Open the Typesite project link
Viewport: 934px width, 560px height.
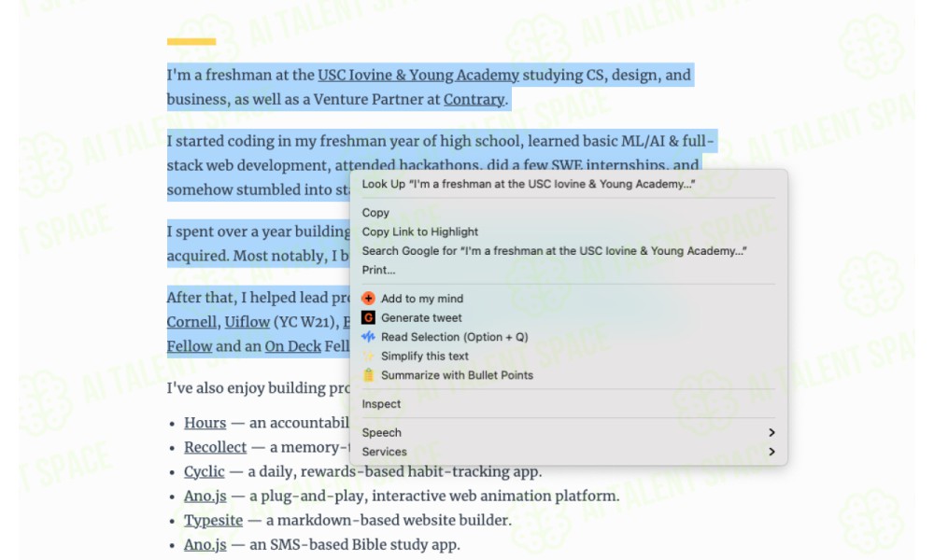[x=213, y=520]
